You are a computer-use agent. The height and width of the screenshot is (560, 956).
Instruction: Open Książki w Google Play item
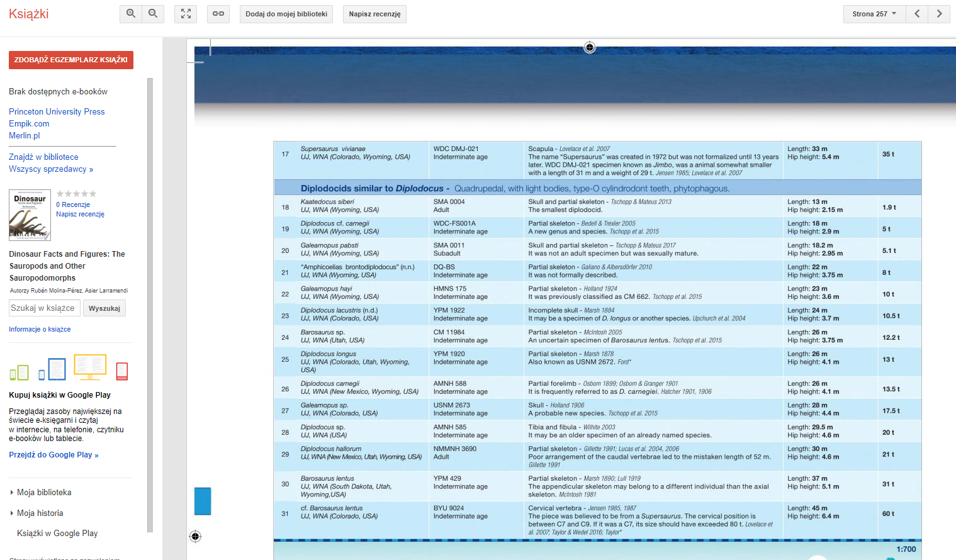click(57, 534)
